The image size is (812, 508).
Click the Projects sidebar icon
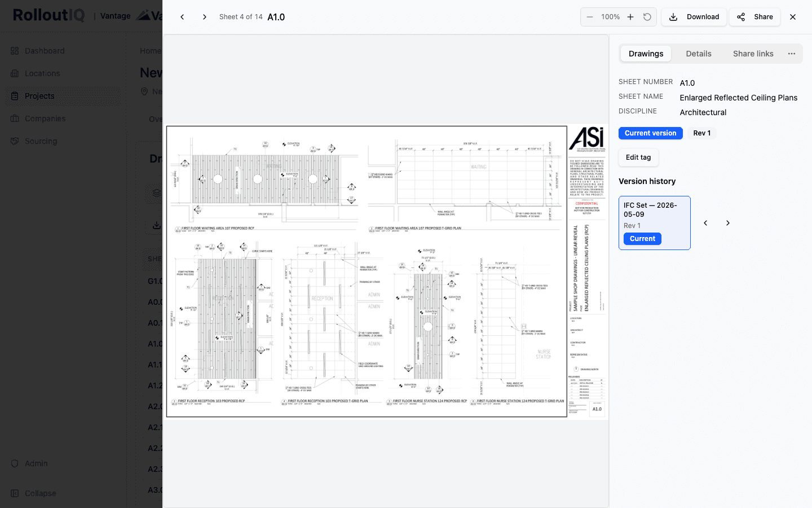(x=15, y=96)
